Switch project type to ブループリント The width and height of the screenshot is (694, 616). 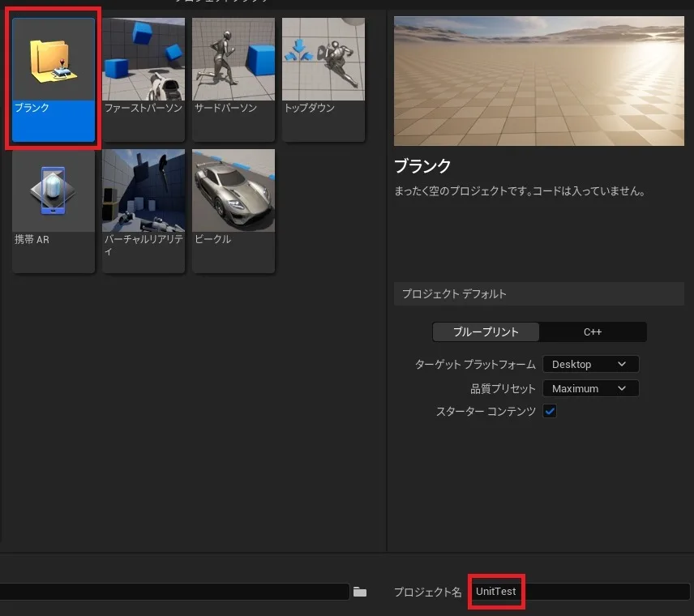tap(486, 332)
